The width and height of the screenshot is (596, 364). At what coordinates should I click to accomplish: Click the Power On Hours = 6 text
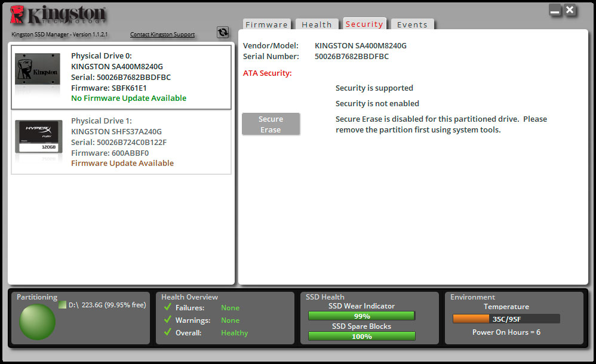[x=506, y=332]
